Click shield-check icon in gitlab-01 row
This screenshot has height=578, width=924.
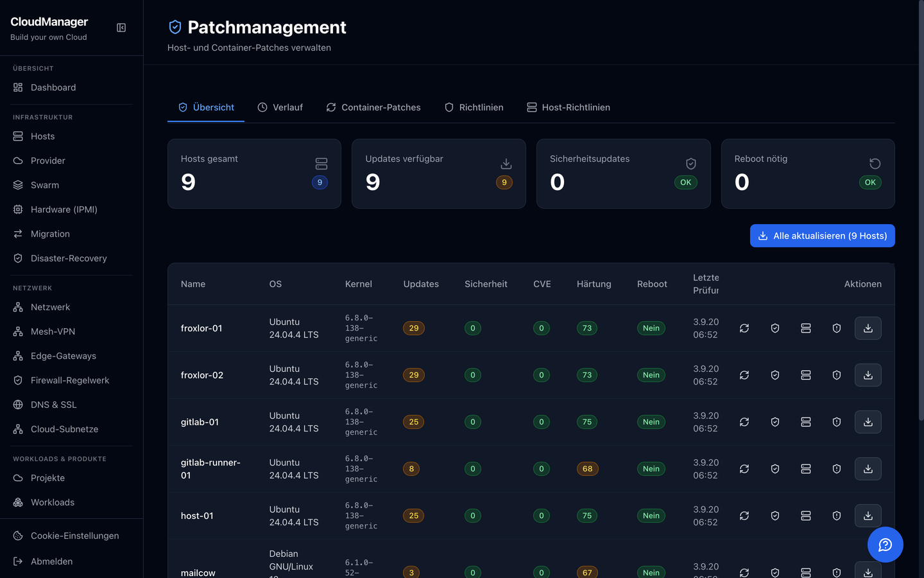point(775,422)
